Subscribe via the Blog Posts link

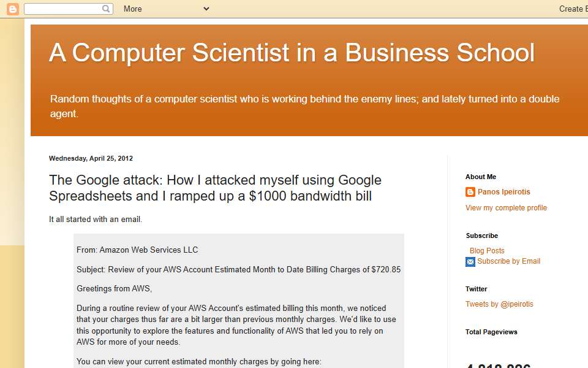click(x=487, y=250)
